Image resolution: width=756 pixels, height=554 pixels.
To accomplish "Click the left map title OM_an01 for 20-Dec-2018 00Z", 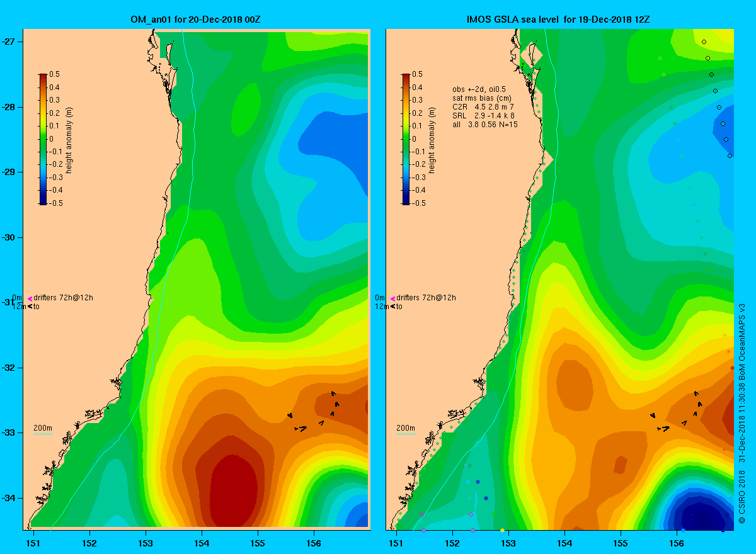I will pos(194,20).
